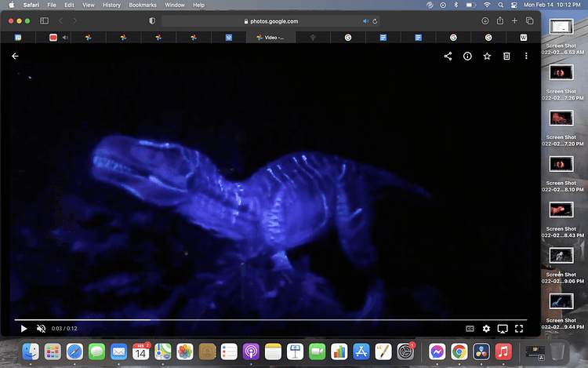The height and width of the screenshot is (368, 588).
Task: Share this video in Google Photos
Action: [x=448, y=56]
